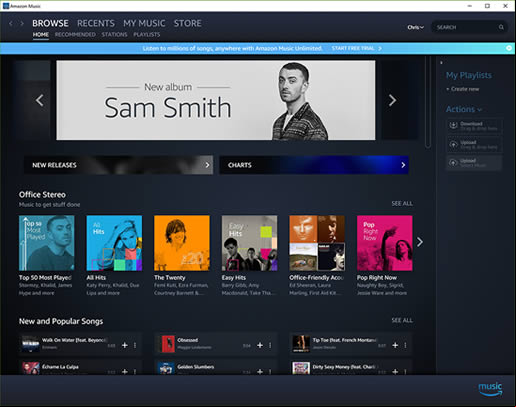The image size is (516, 407).
Task: Open more options for Walk On Water
Action: tap(135, 345)
